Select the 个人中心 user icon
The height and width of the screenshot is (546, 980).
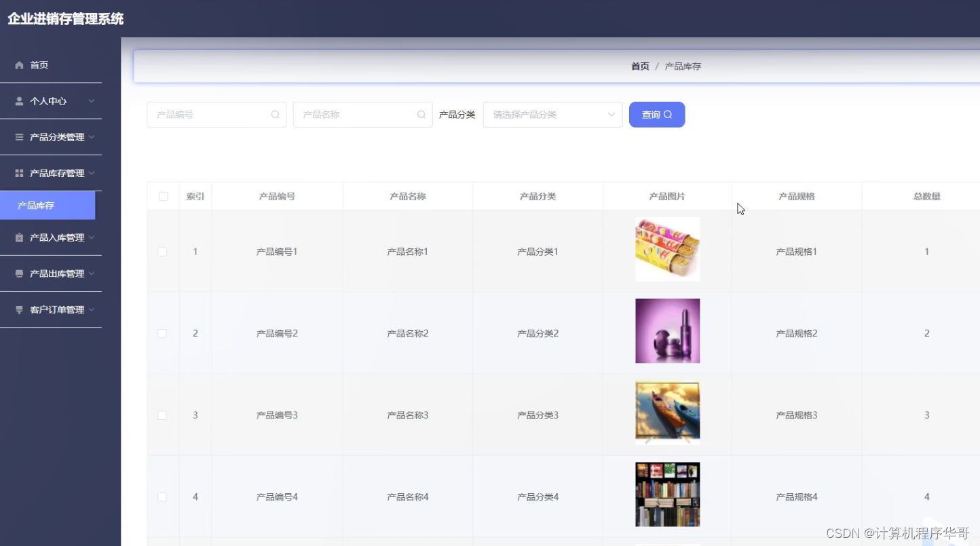pyautogui.click(x=19, y=100)
